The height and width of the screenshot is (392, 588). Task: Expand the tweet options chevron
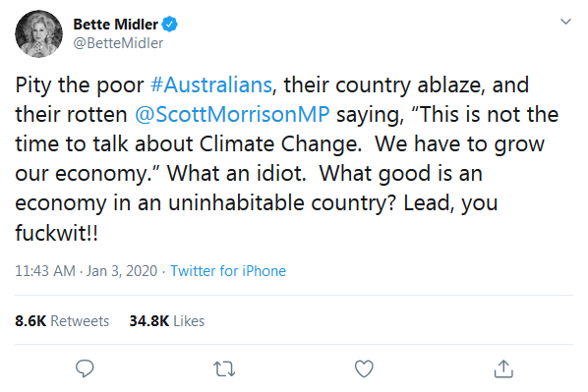click(565, 22)
